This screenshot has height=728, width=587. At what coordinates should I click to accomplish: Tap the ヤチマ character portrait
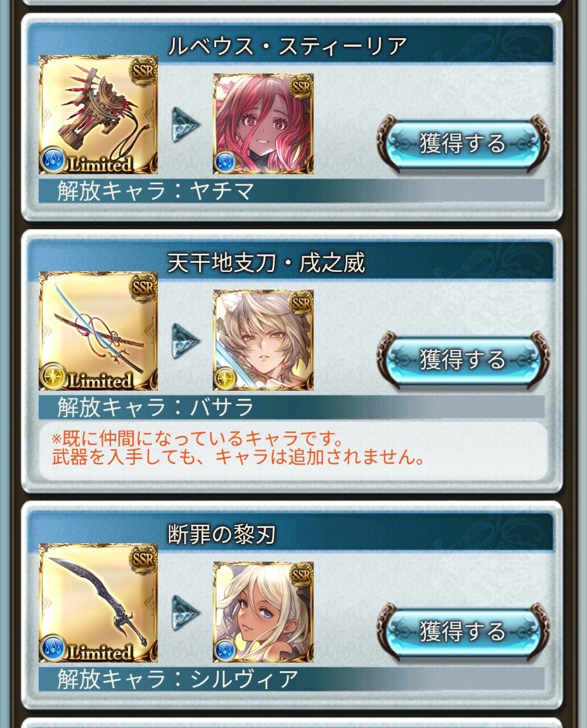coord(263,124)
